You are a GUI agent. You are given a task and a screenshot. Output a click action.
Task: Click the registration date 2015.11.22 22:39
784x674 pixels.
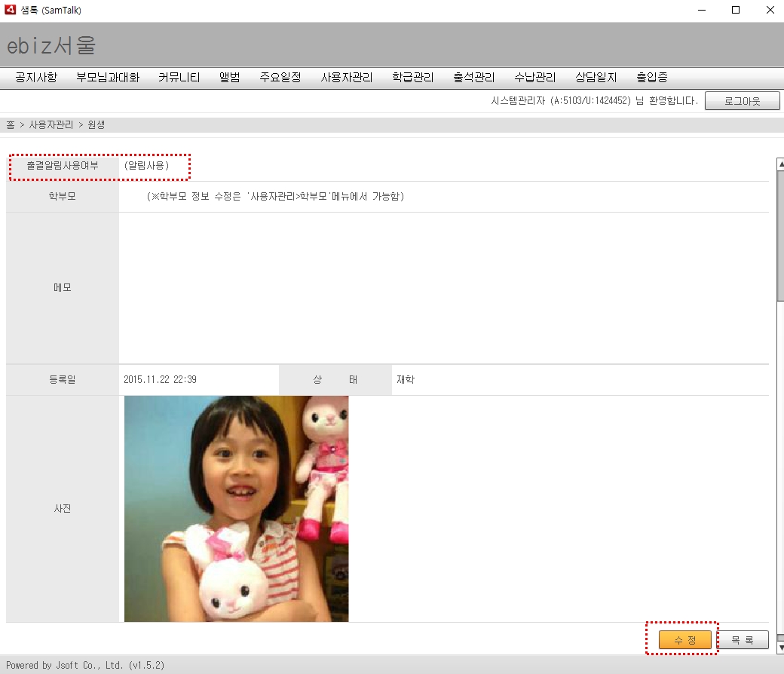pos(160,379)
